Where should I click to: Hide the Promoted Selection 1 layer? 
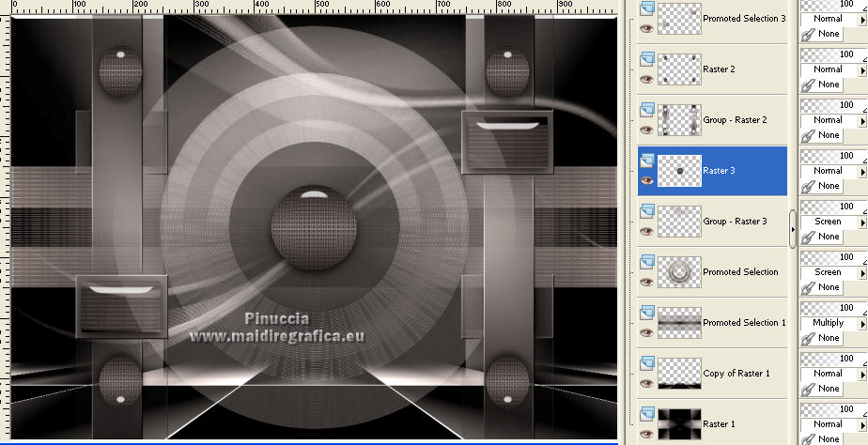[646, 333]
